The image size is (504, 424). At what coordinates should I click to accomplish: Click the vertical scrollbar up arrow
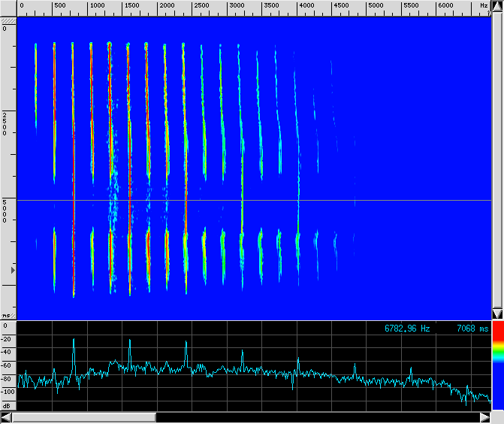[x=497, y=8]
